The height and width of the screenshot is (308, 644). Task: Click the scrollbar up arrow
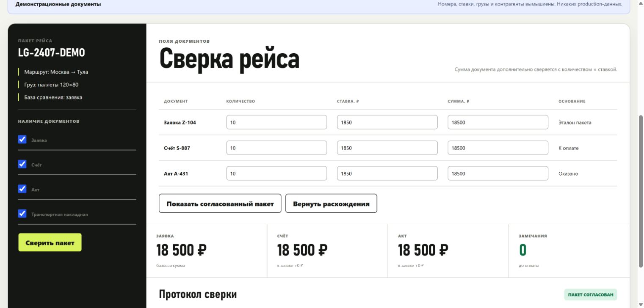(x=640, y=3)
